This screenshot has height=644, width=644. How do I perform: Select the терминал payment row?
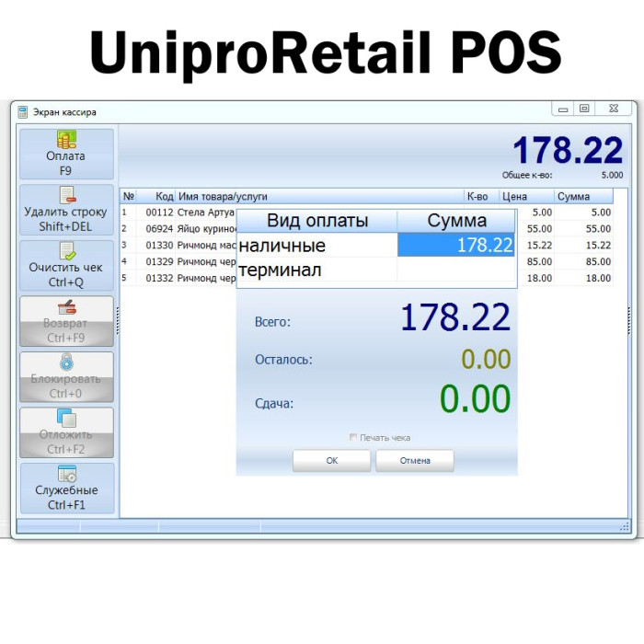316,270
